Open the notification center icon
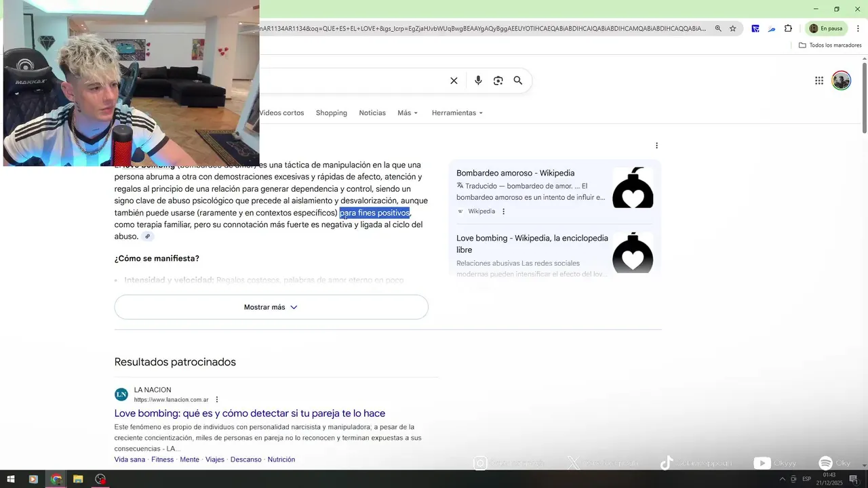 (x=854, y=479)
